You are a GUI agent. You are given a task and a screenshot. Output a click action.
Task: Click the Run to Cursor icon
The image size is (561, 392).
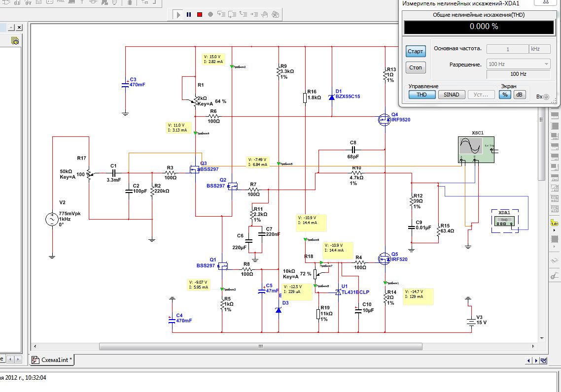[254, 15]
